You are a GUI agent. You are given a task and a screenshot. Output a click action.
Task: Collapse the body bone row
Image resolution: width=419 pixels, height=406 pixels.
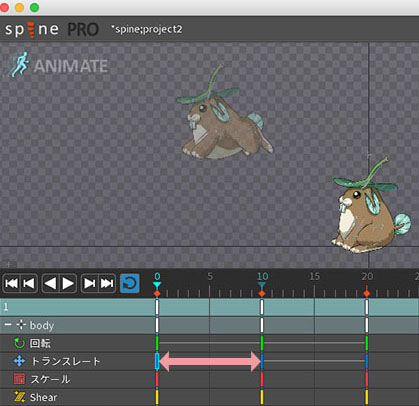8,325
